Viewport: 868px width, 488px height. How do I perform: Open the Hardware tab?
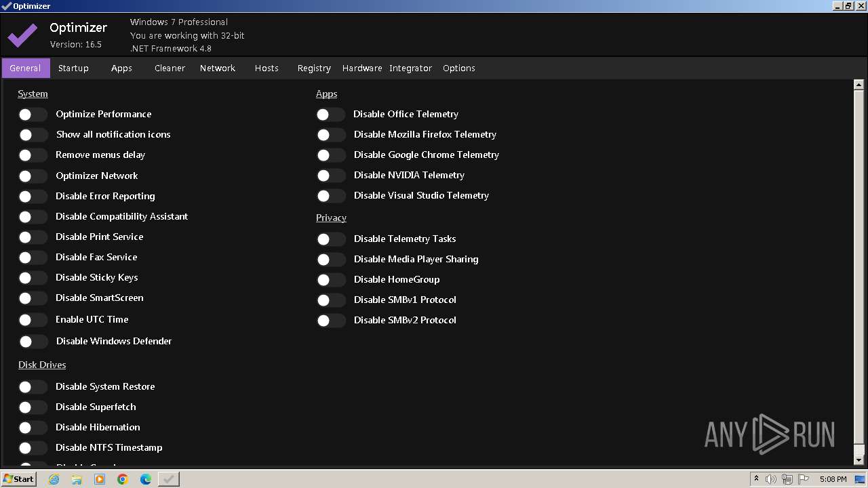coord(362,68)
